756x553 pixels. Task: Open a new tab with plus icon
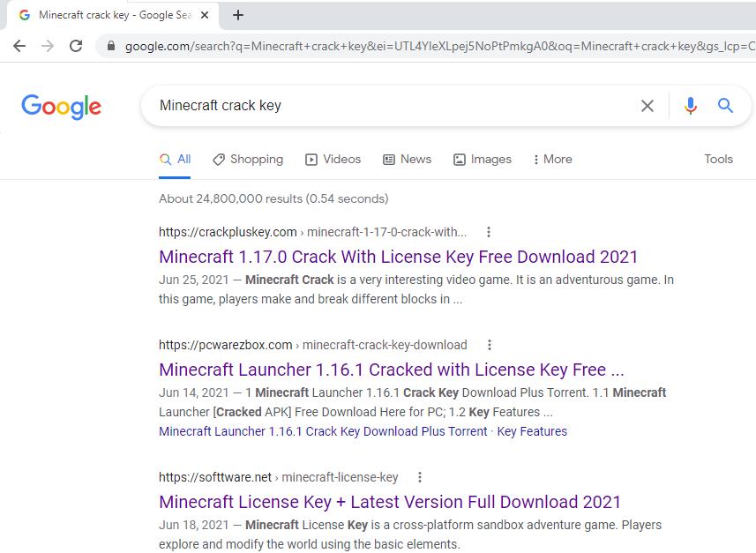pyautogui.click(x=237, y=15)
